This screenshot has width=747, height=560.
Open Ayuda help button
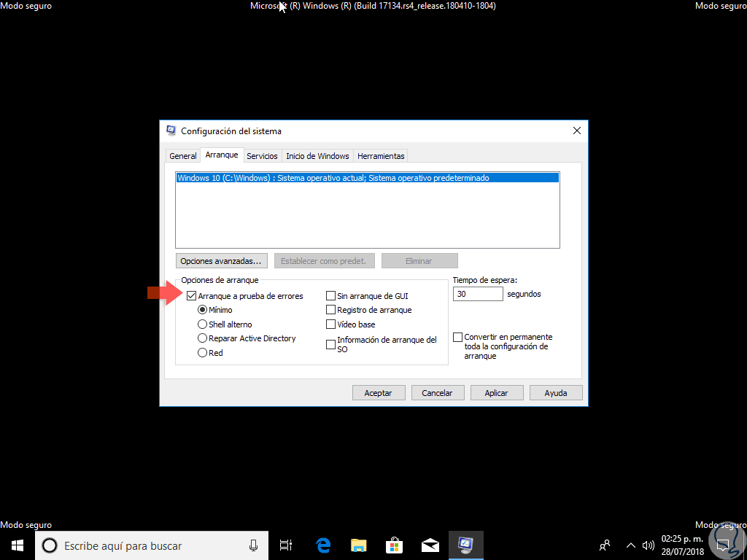coord(555,393)
